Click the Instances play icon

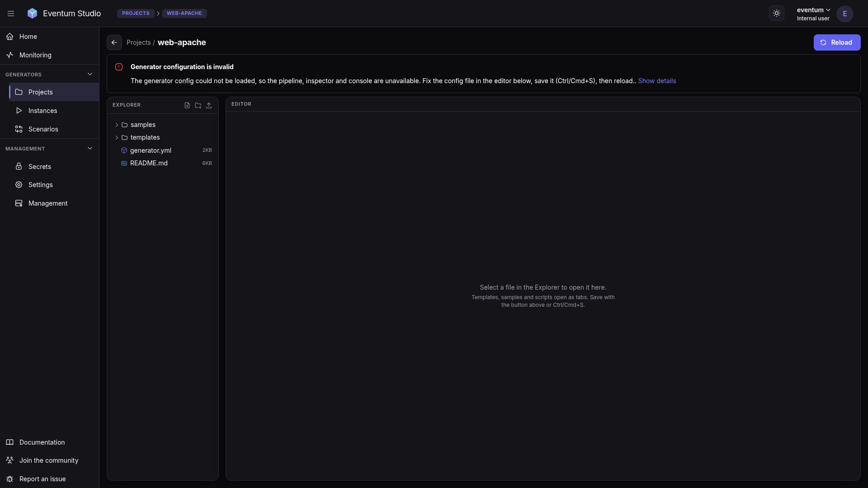(19, 111)
